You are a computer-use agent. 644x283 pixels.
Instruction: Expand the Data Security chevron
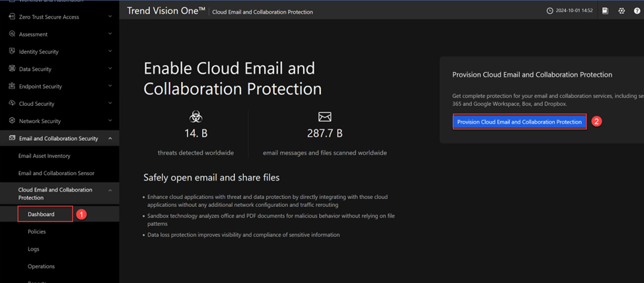tap(110, 68)
